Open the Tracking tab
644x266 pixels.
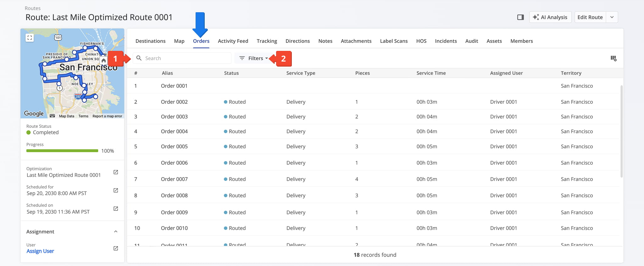[267, 41]
